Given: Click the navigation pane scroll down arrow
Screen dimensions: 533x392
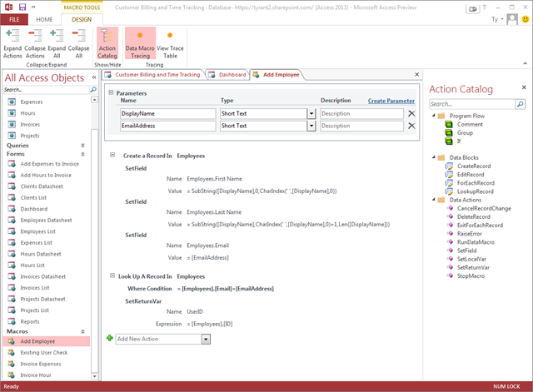Looking at the screenshot, I should 94,376.
